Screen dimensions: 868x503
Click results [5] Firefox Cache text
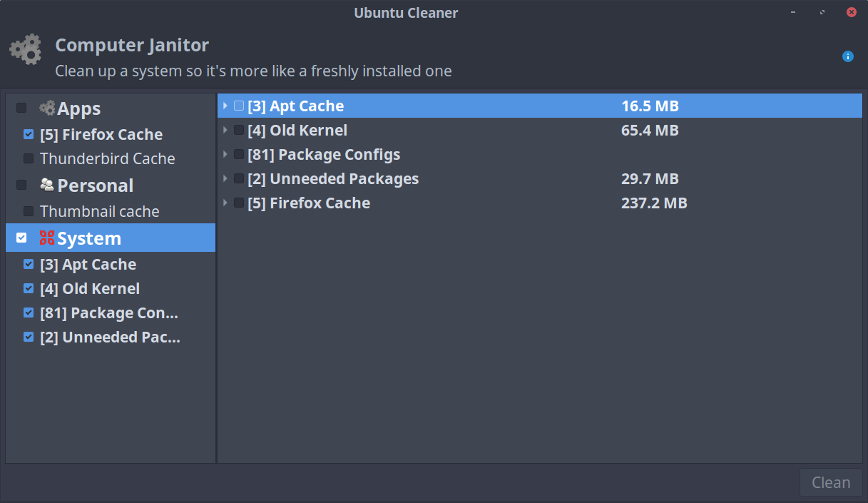pyautogui.click(x=309, y=203)
